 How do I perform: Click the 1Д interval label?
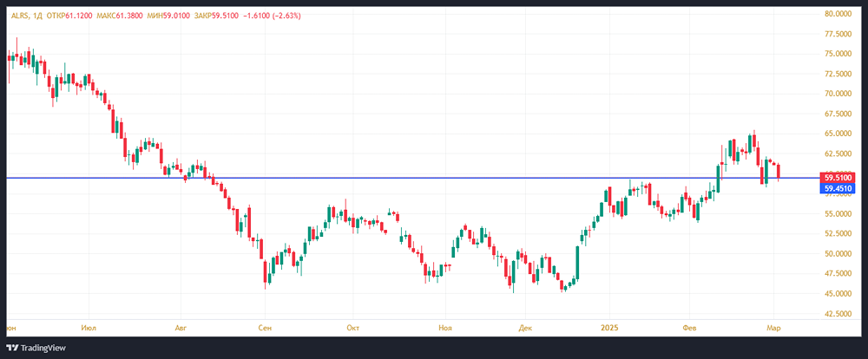[x=36, y=16]
